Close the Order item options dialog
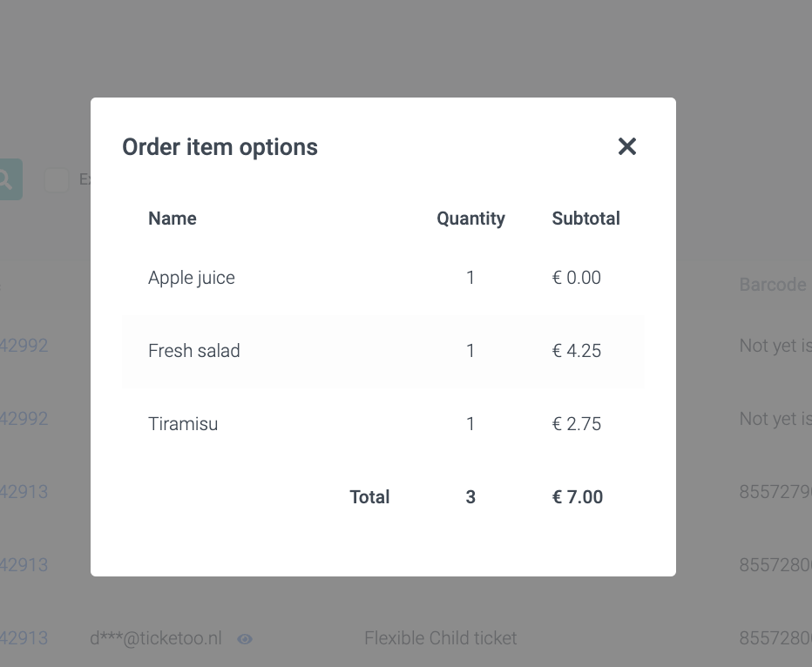The width and height of the screenshot is (812, 667). point(627,146)
